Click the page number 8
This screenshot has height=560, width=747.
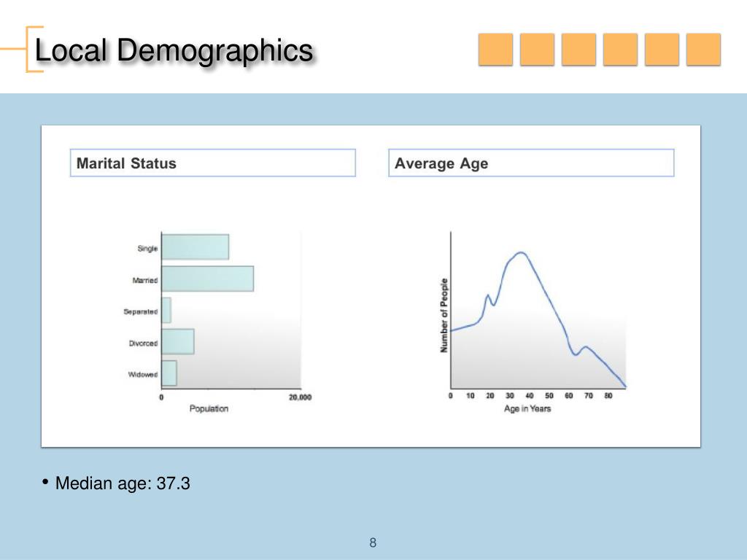373,542
